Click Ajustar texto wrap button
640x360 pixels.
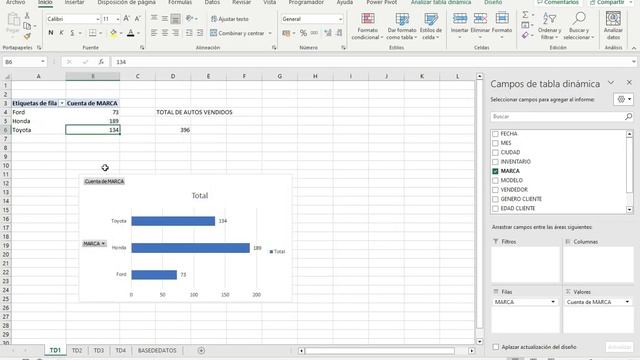tap(230, 19)
